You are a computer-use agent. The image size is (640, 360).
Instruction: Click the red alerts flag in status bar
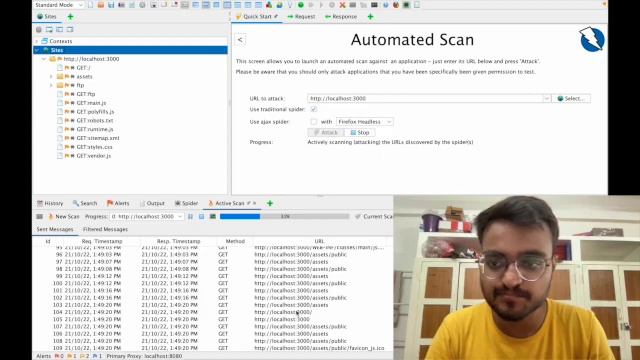click(x=57, y=356)
